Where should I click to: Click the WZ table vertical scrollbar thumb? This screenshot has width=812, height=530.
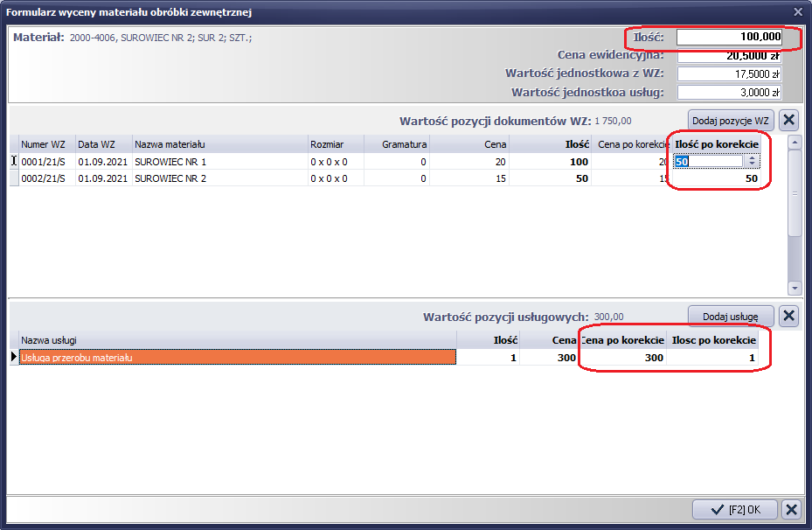[x=794, y=192]
